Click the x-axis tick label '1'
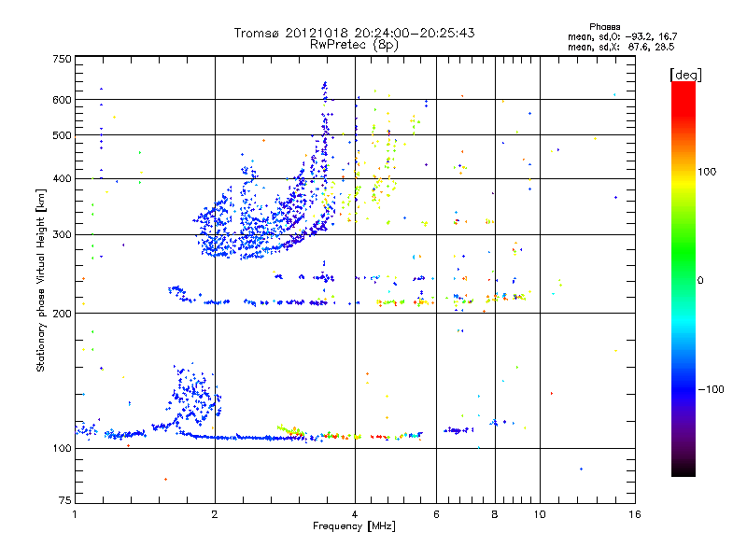This screenshot has height=560, width=747. (75, 514)
